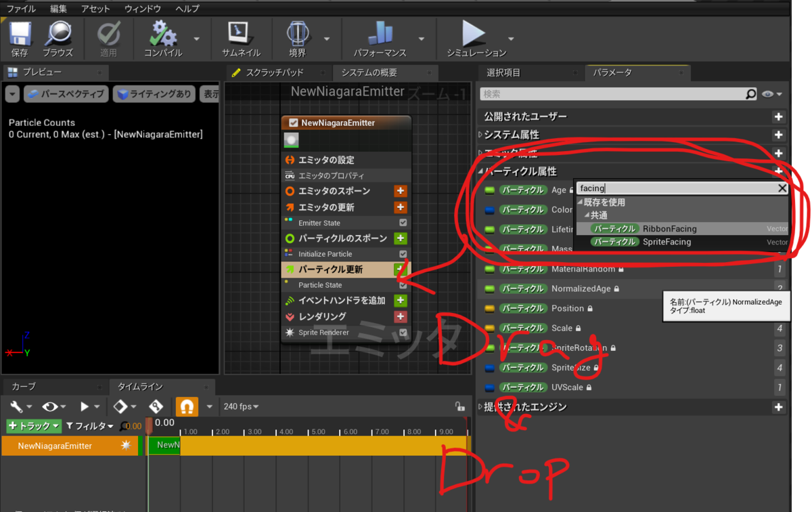Collapse the 既存を使用 group
Viewport: 812px width, 512px height.
(x=579, y=202)
